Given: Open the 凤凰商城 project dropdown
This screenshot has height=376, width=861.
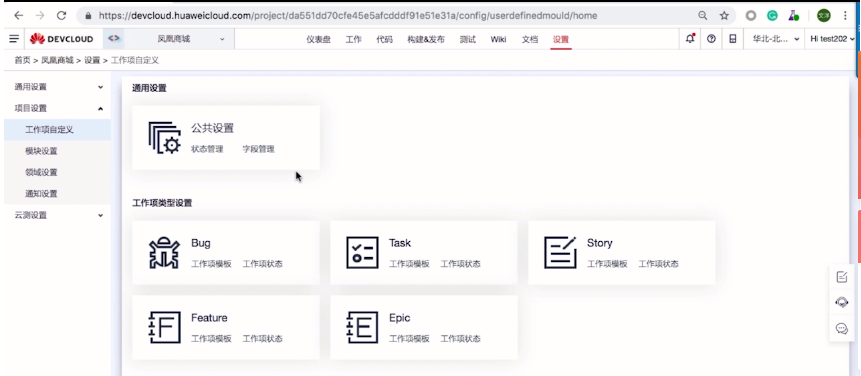Looking at the screenshot, I should [x=180, y=39].
